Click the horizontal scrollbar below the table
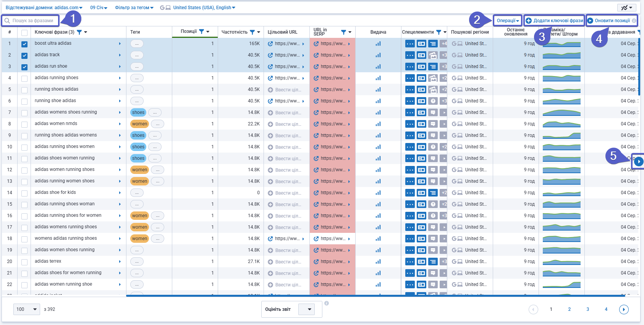 pos(374,296)
